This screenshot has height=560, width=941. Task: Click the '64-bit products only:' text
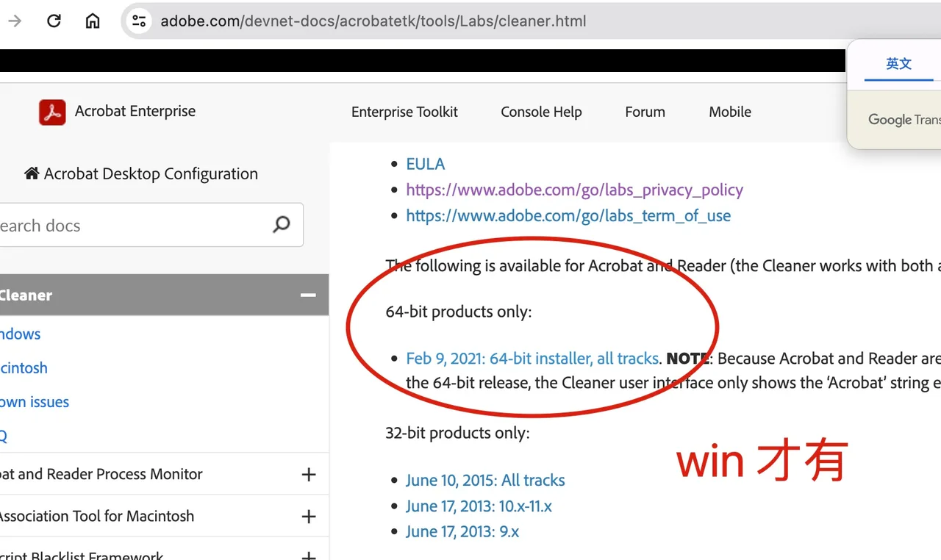pyautogui.click(x=458, y=312)
